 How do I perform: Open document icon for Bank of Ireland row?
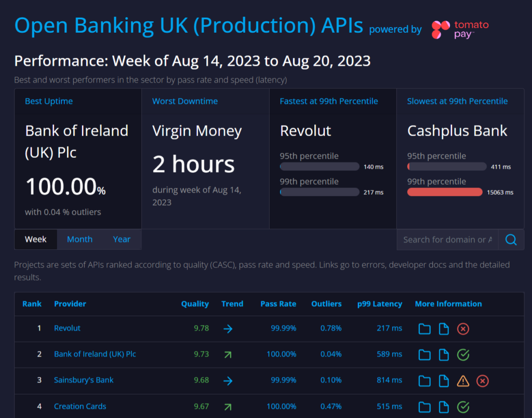tap(444, 355)
